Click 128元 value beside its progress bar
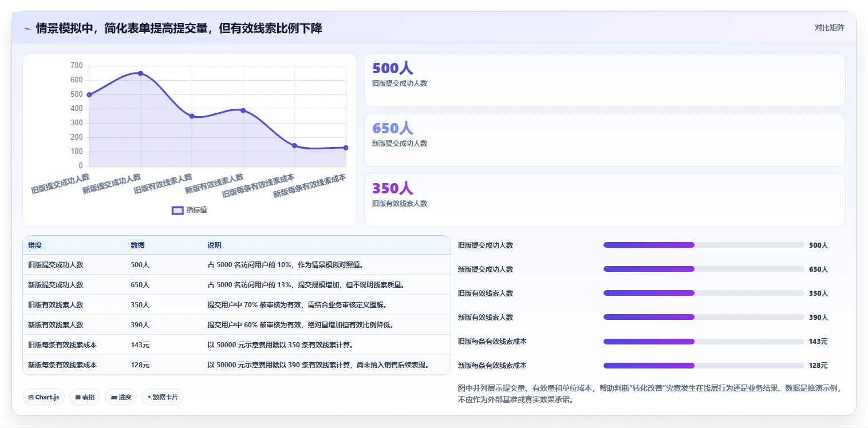 point(818,365)
